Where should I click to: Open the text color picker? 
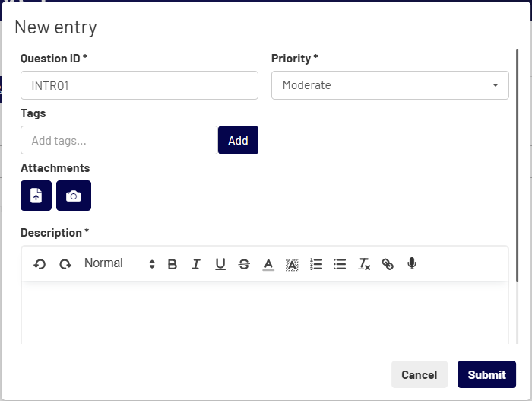268,264
